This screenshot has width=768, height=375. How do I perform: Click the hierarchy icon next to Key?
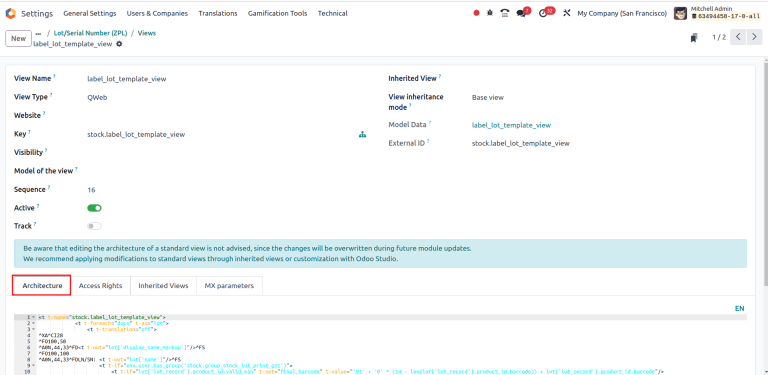coord(362,135)
